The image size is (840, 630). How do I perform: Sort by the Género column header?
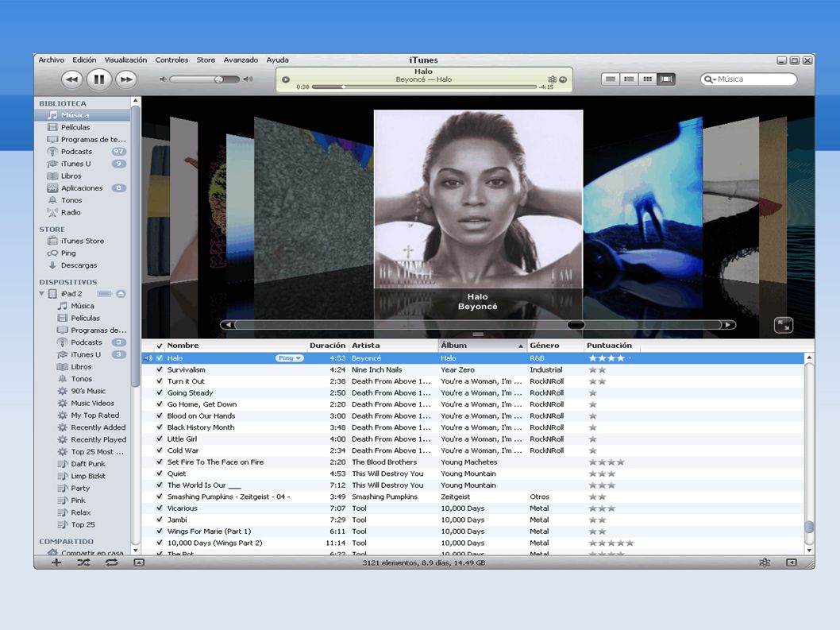pyautogui.click(x=554, y=346)
